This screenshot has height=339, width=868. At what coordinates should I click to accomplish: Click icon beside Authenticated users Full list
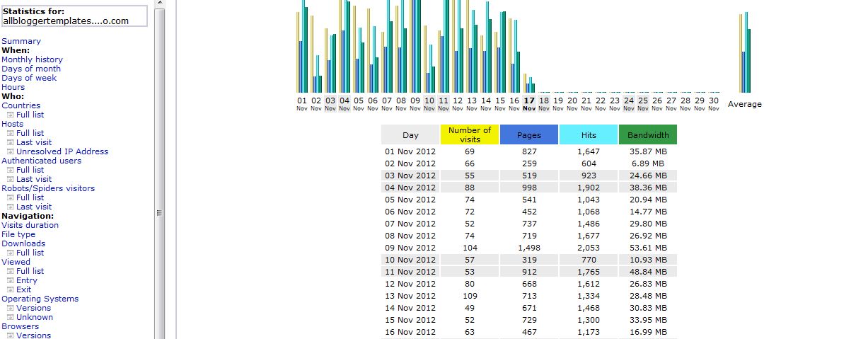11,170
